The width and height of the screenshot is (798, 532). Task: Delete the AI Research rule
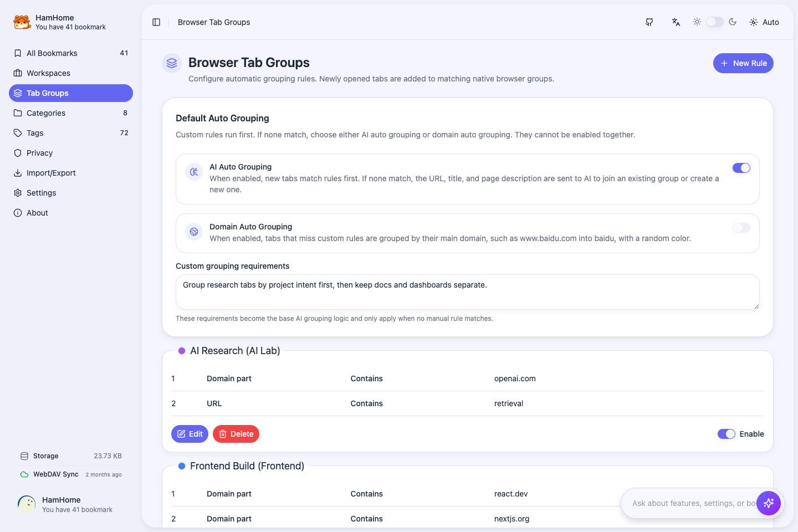[x=236, y=434]
